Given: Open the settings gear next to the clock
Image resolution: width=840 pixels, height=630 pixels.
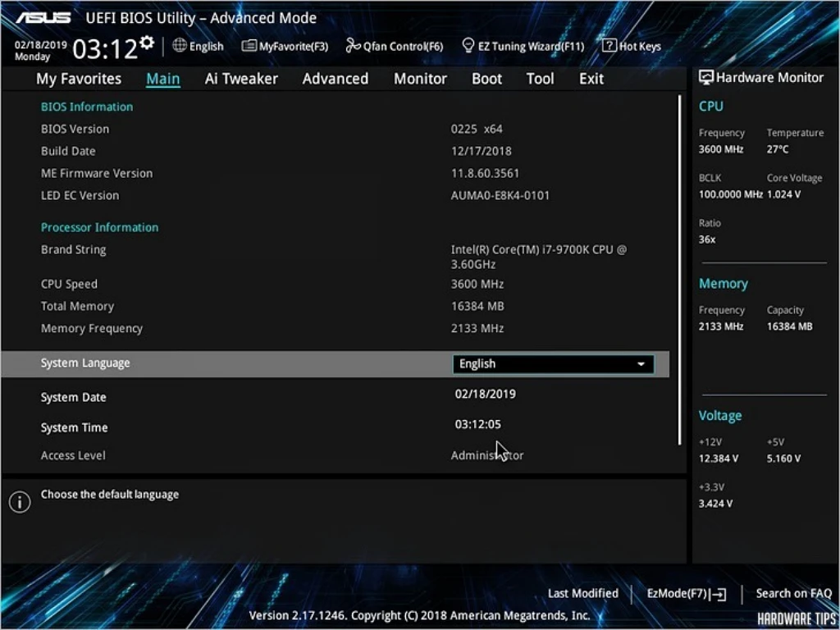Looking at the screenshot, I should (x=148, y=43).
